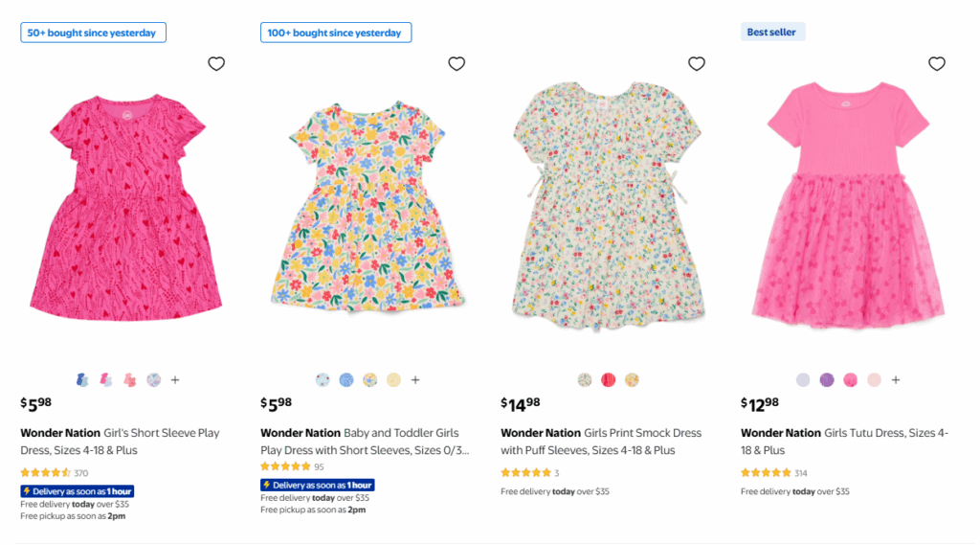Open the colorful floral toddler dress image

[x=363, y=207]
